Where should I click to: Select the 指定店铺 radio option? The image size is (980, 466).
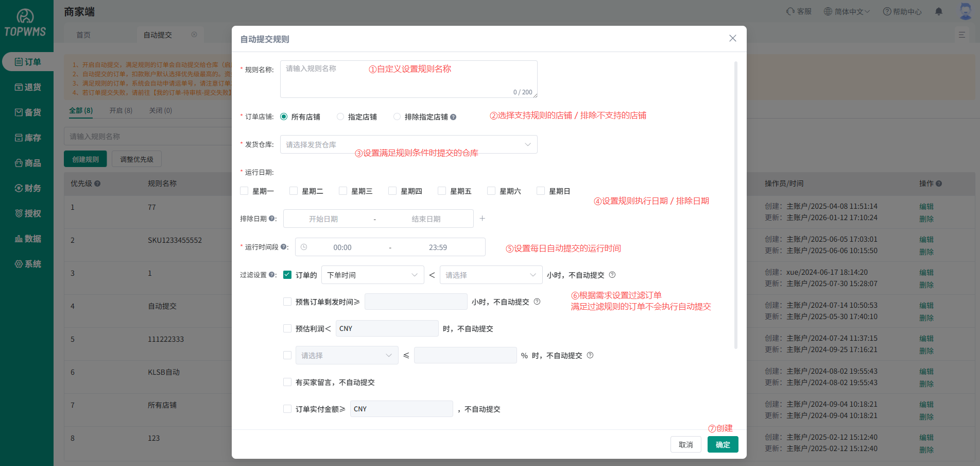click(340, 116)
